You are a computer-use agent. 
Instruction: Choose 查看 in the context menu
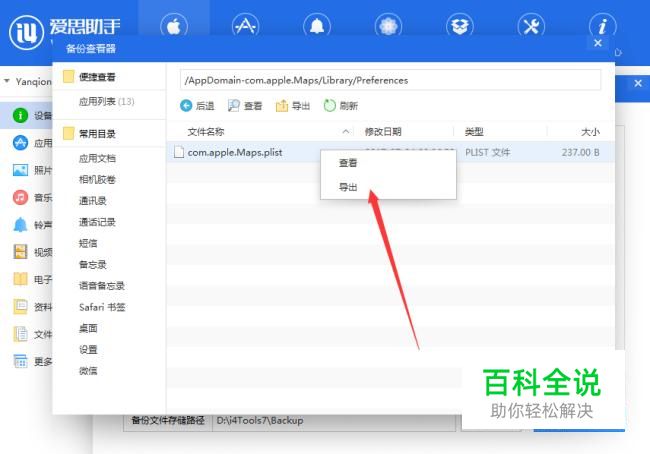(x=348, y=163)
